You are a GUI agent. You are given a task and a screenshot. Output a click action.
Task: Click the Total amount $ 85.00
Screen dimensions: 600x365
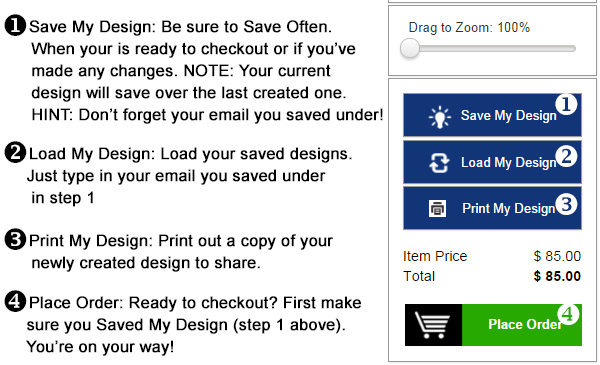pos(557,276)
